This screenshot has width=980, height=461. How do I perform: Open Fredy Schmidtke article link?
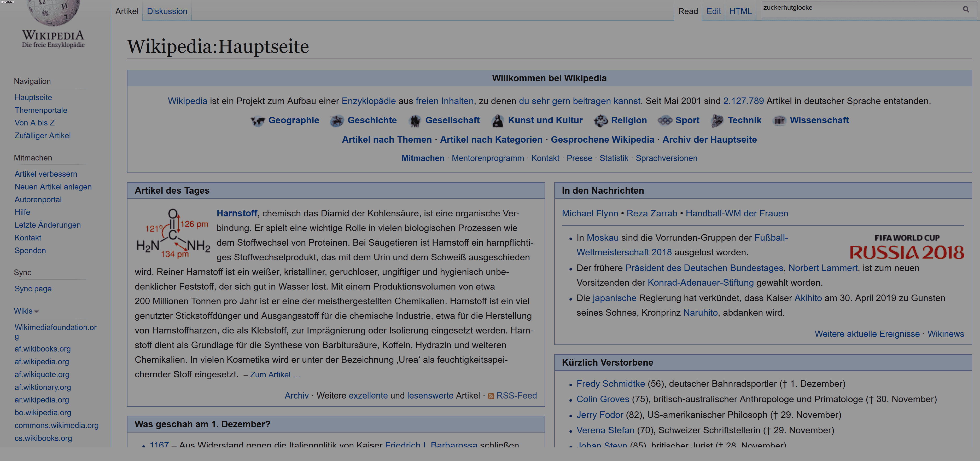[x=611, y=384]
